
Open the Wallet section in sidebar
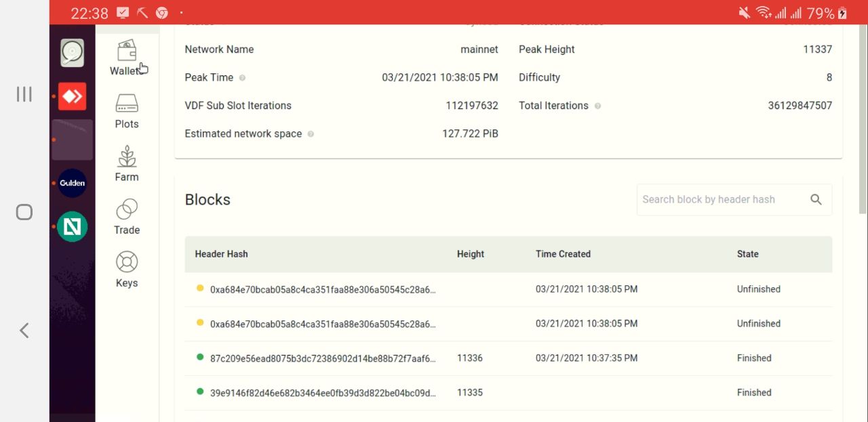127,58
